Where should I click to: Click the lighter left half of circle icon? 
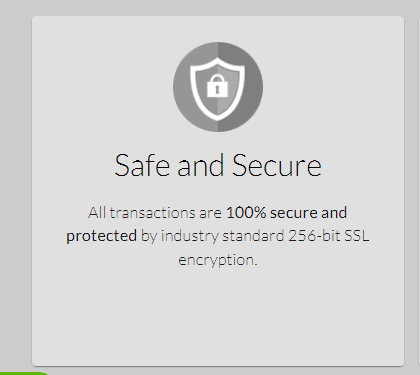196,87
